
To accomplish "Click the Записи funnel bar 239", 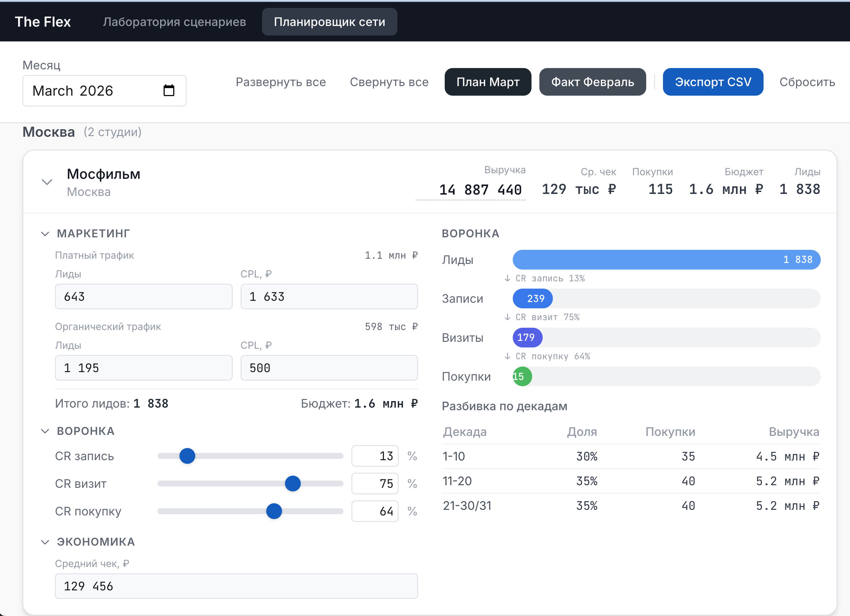I will tap(532, 299).
